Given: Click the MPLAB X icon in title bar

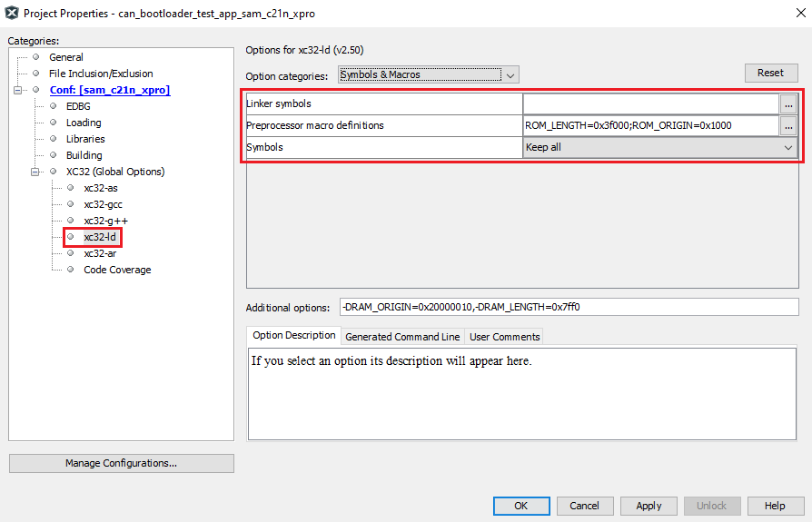Looking at the screenshot, I should click(x=12, y=14).
